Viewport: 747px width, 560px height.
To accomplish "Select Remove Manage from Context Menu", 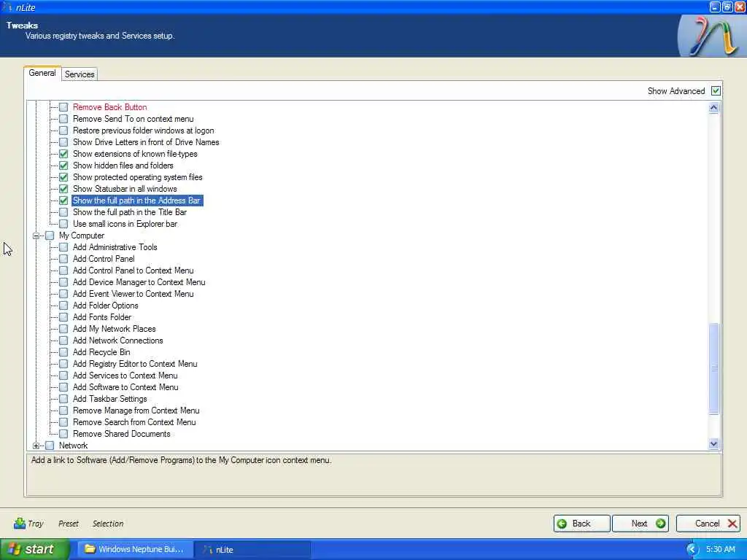I will 136,411.
